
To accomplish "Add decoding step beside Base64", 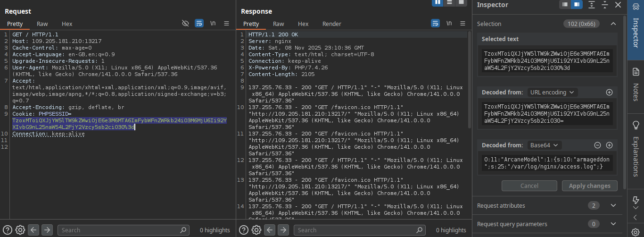I will pos(609,145).
